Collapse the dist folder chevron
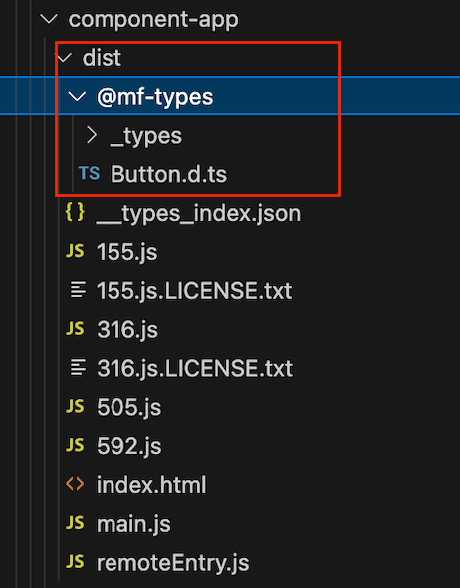Viewport: 460px width, 588px height. [64, 58]
